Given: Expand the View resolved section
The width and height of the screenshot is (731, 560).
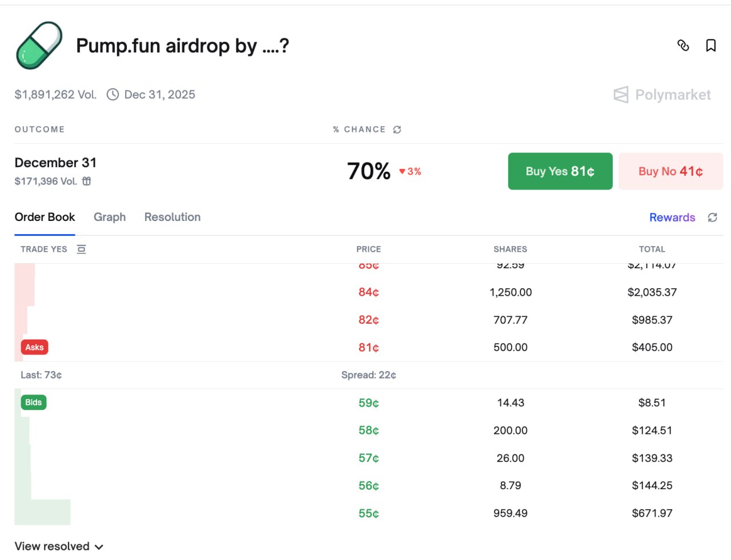Looking at the screenshot, I should point(59,546).
